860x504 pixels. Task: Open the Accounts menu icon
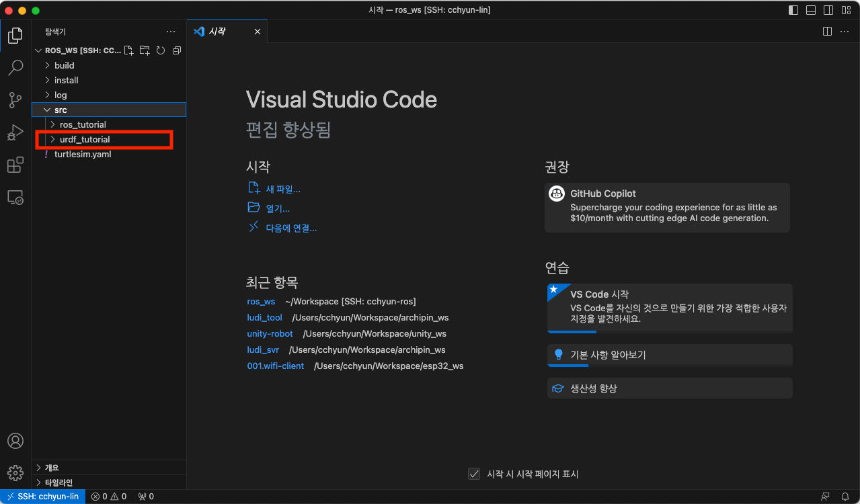coord(15,441)
